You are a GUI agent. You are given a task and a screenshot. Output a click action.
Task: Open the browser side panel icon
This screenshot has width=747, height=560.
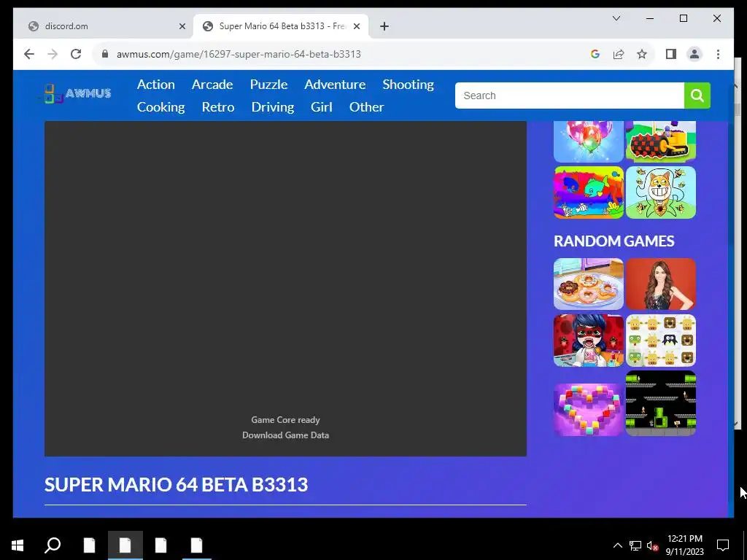671,54
